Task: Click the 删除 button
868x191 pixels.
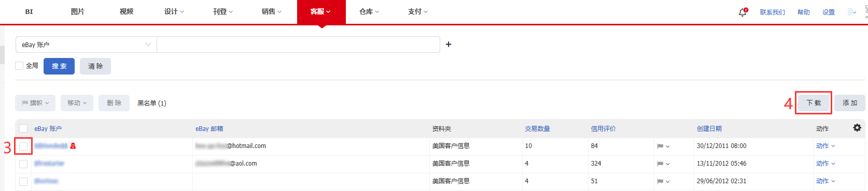Action: pos(114,103)
